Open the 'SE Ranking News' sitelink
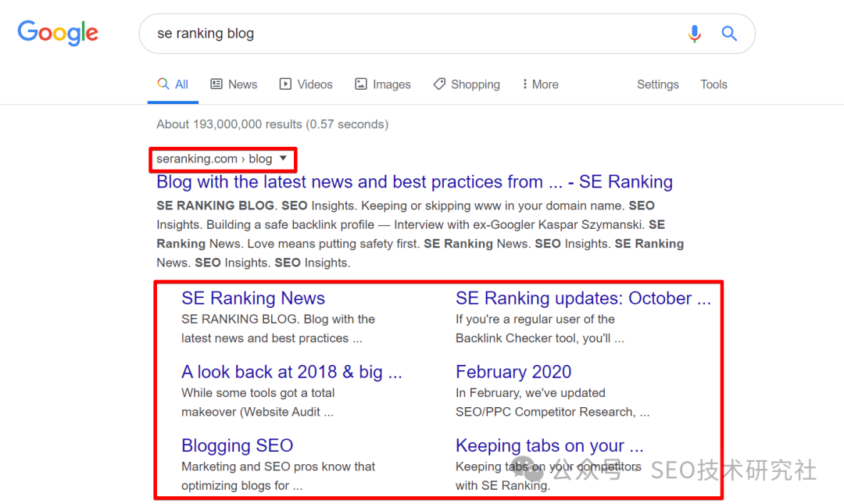 pos(253,298)
